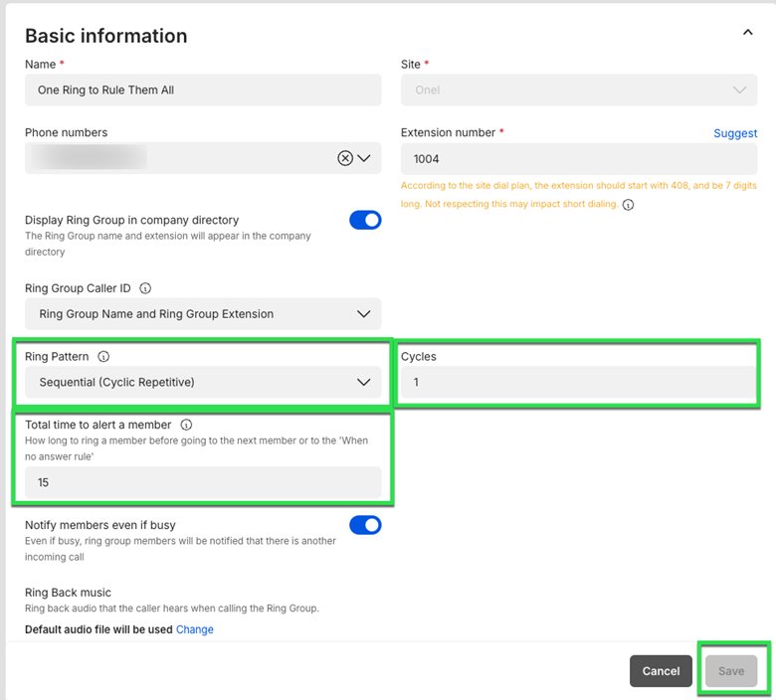The width and height of the screenshot is (776, 700).
Task: Click Suggest for extension number
Action: pos(735,133)
